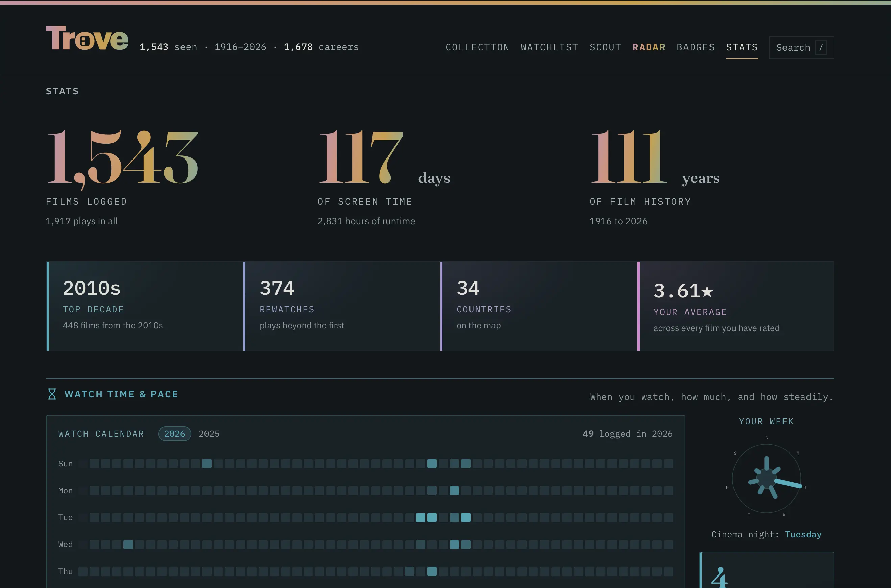
Task: Switch watch calendar to 2025
Action: pos(209,434)
